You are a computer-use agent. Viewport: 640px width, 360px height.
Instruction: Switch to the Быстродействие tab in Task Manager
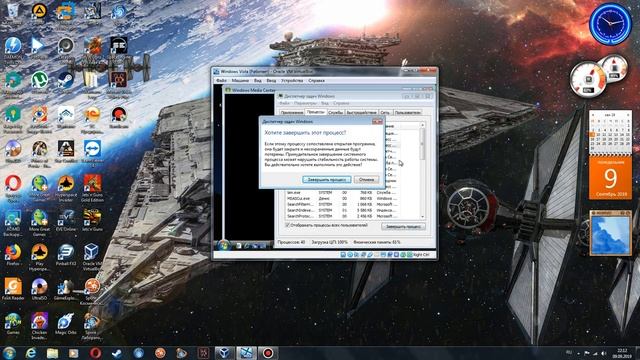pyautogui.click(x=361, y=112)
